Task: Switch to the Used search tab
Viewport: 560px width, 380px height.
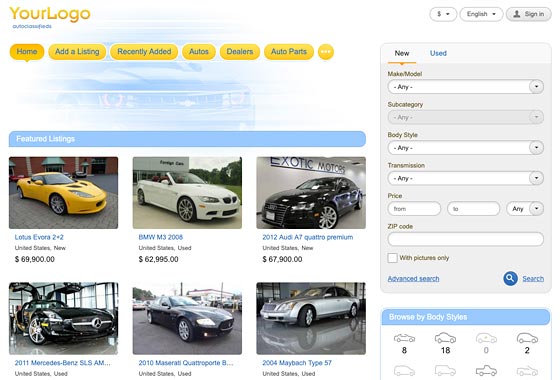Action: coord(438,53)
